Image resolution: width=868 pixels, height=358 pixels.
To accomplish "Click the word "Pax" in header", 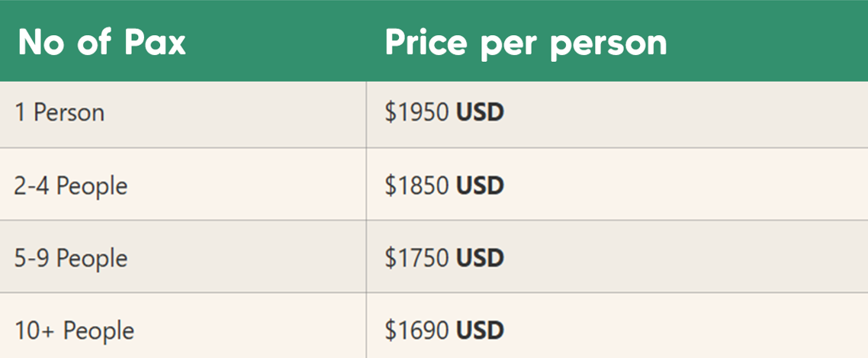I will 155,43.
